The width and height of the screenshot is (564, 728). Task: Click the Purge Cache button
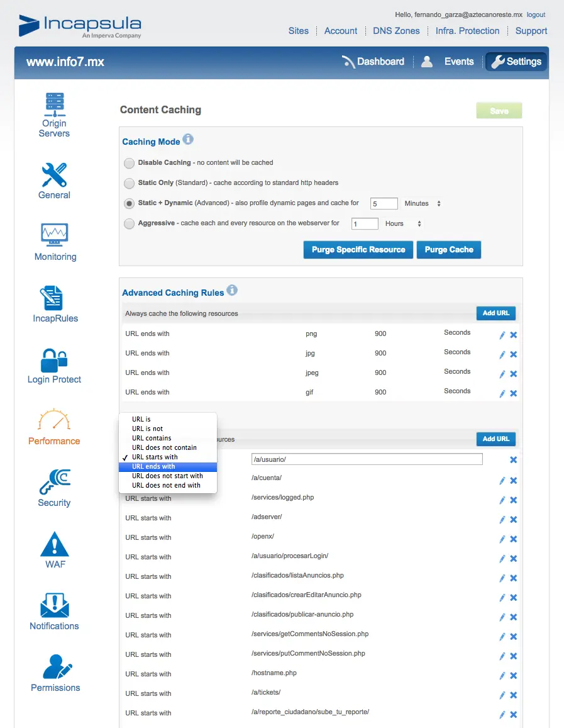(449, 250)
